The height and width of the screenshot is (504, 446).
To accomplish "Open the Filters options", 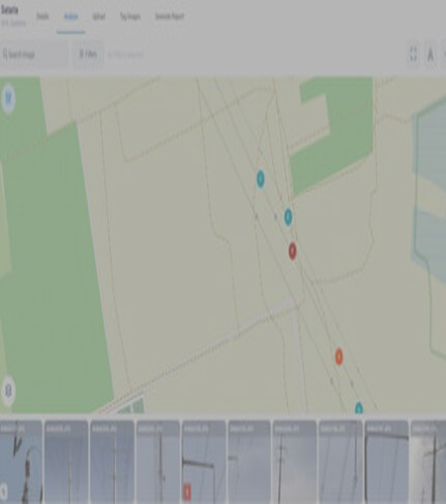I will click(x=88, y=55).
